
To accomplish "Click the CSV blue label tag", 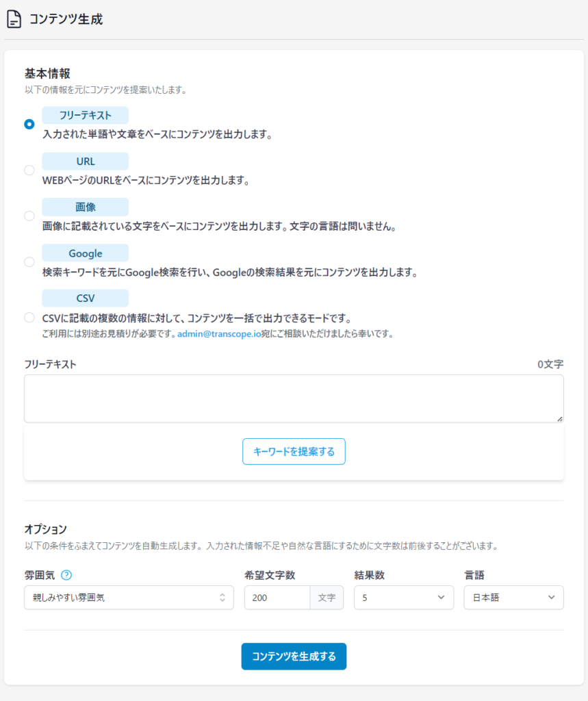I will 86,298.
